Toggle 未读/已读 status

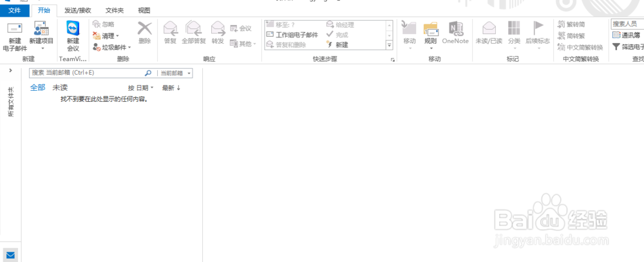click(x=489, y=33)
